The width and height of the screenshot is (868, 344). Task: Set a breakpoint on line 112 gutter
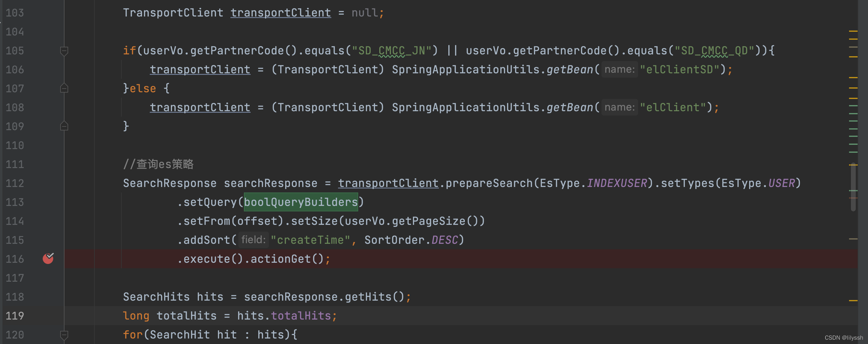(48, 183)
